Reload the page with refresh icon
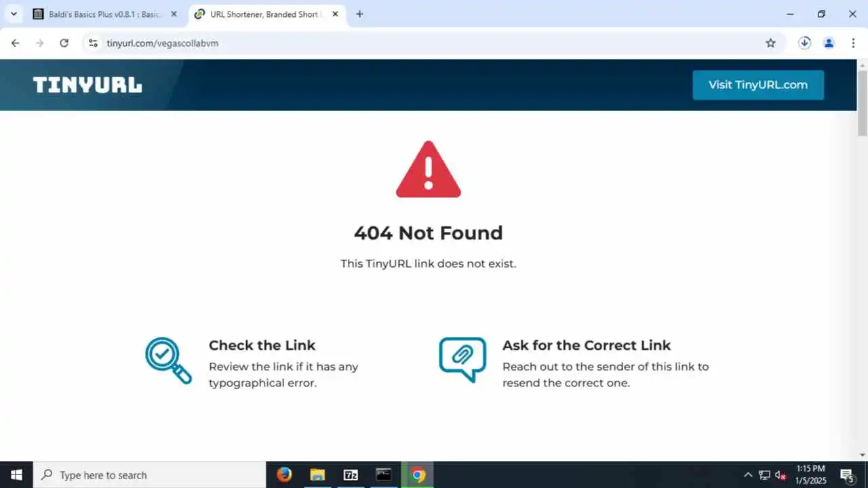Image resolution: width=868 pixels, height=488 pixels. pos(64,43)
